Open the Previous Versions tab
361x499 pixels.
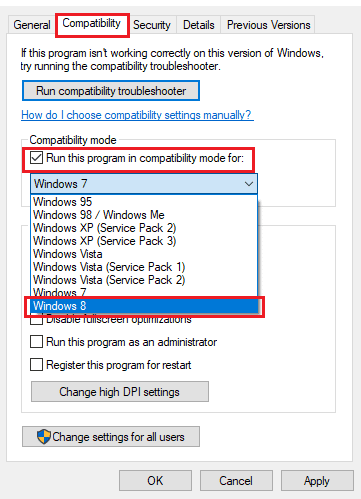pyautogui.click(x=268, y=25)
